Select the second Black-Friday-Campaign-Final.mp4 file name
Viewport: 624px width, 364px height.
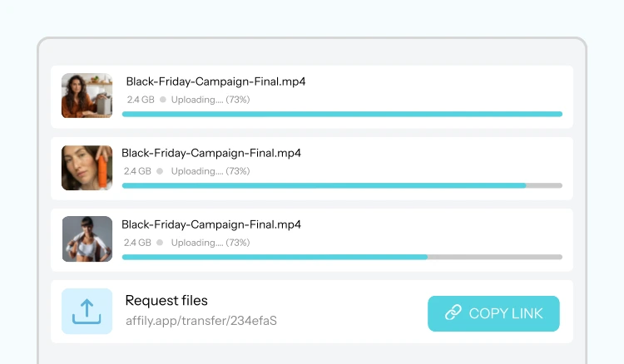[211, 153]
